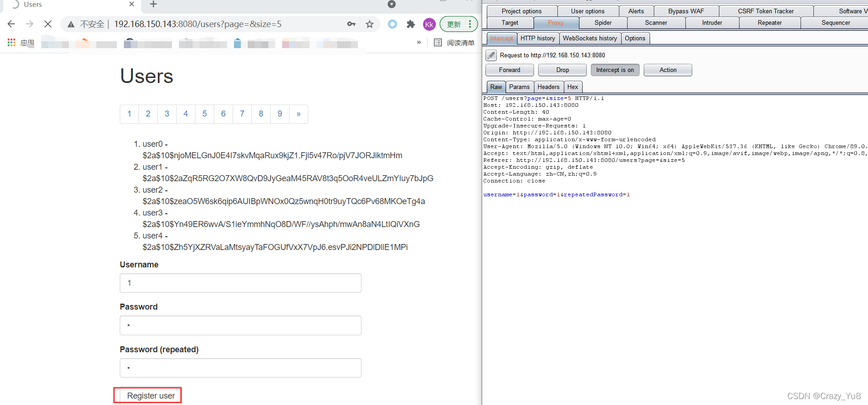Switch to Burp Target tab
The height and width of the screenshot is (405, 868).
(x=510, y=22)
